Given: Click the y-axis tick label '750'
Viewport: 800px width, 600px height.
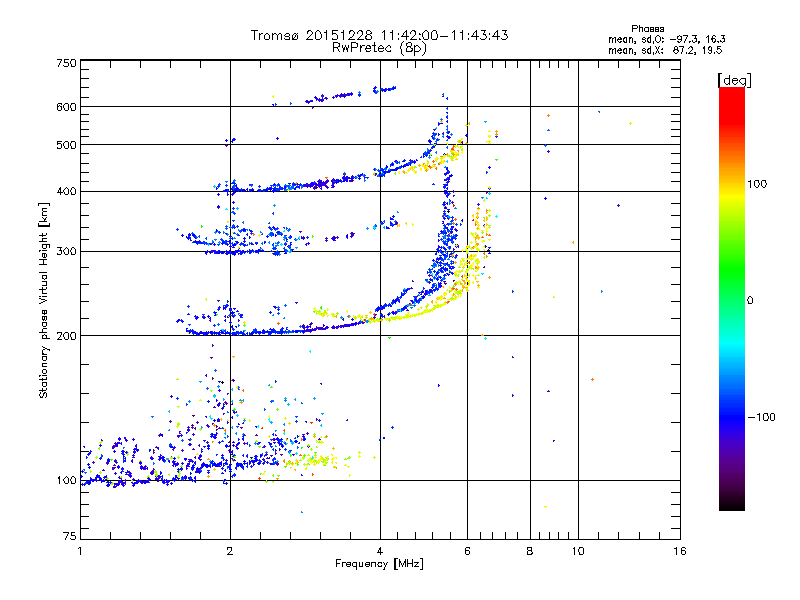Looking at the screenshot, I should [x=66, y=63].
